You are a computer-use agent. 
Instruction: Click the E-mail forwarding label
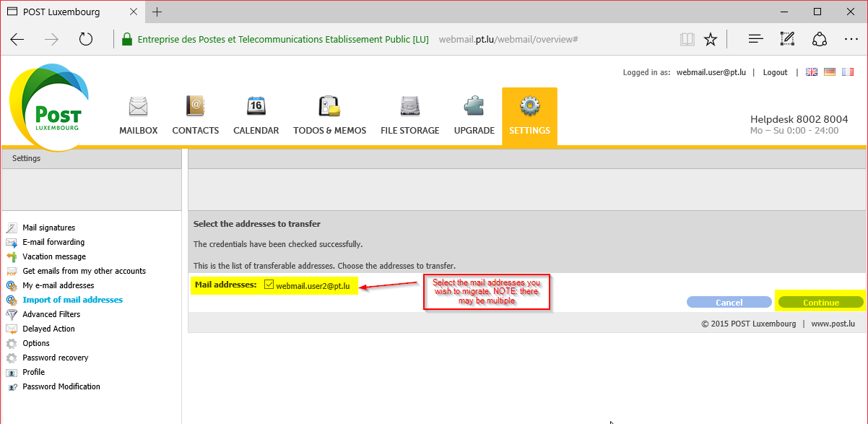[x=53, y=242]
